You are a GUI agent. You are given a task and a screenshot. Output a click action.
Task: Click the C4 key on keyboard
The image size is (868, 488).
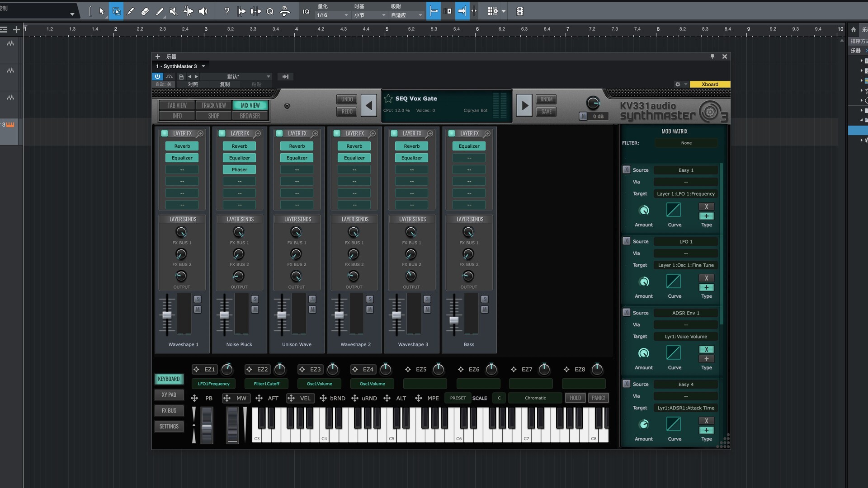(325, 435)
